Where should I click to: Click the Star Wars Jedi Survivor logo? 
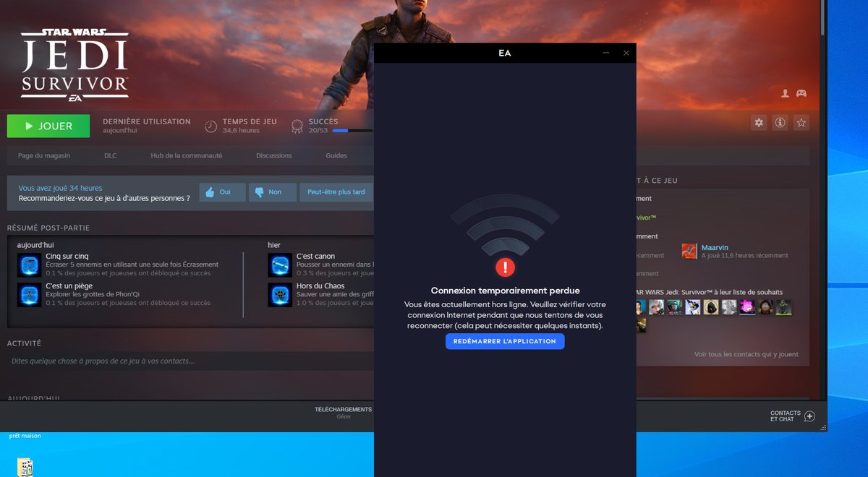pos(75,64)
